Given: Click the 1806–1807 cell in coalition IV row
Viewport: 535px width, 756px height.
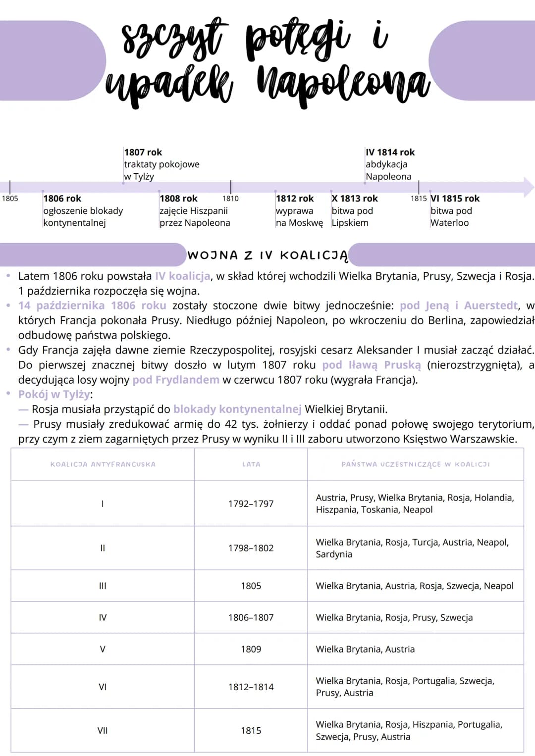Looking at the screenshot, I should 251,617.
